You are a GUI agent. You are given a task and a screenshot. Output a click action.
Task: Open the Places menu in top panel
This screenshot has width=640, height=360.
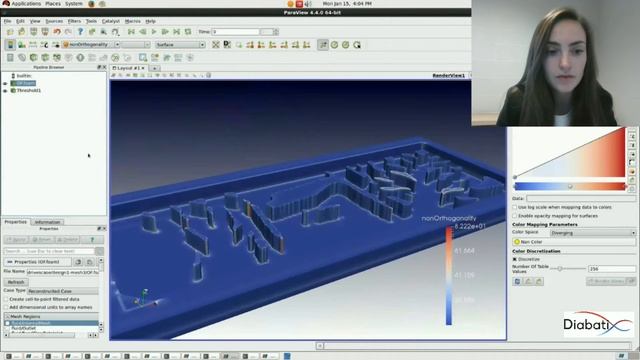[x=53, y=4]
